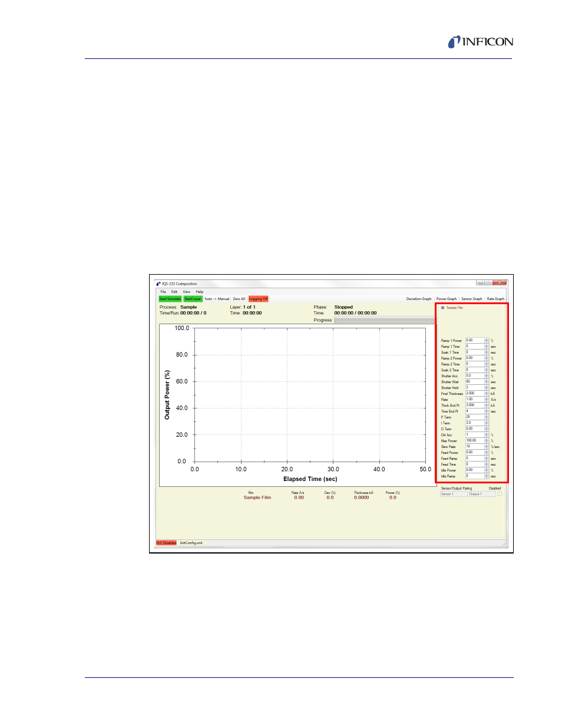This screenshot has height=728, width=562.
Task: Switch to the Power Graph view
Action: click(447, 299)
